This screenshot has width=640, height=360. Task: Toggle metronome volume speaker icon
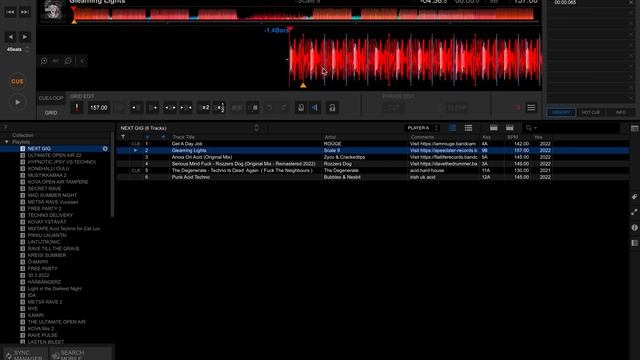(316, 108)
